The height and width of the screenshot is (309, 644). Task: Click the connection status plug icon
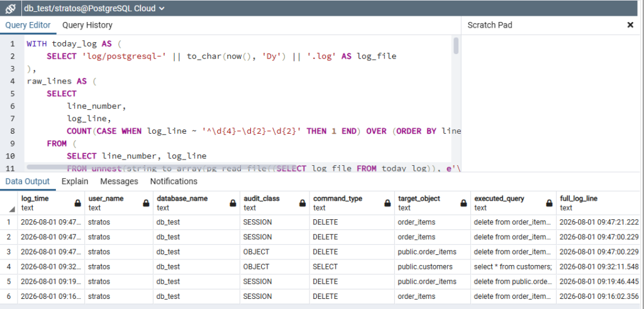pos(11,8)
